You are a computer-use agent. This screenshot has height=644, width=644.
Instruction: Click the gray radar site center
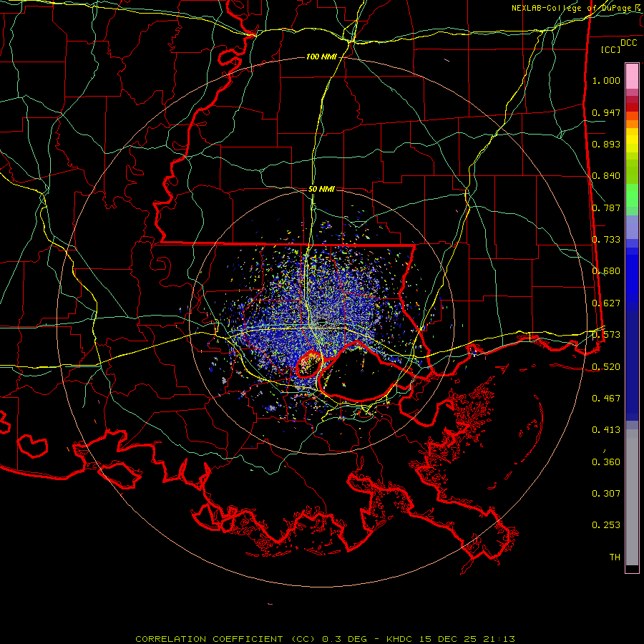click(323, 321)
